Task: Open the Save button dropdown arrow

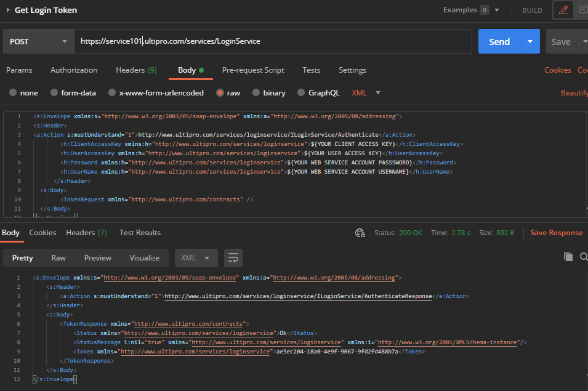Action: (584, 41)
